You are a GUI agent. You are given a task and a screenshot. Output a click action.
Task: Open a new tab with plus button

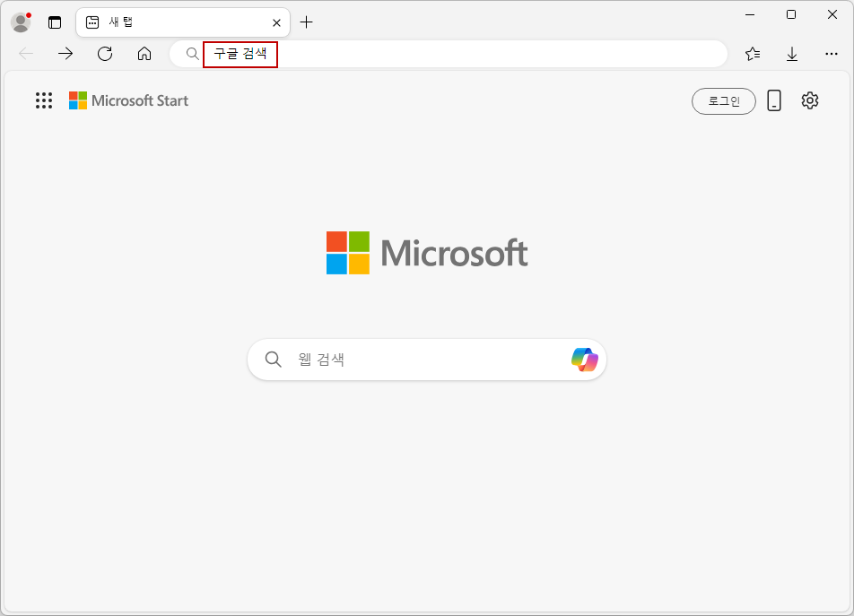click(x=307, y=22)
